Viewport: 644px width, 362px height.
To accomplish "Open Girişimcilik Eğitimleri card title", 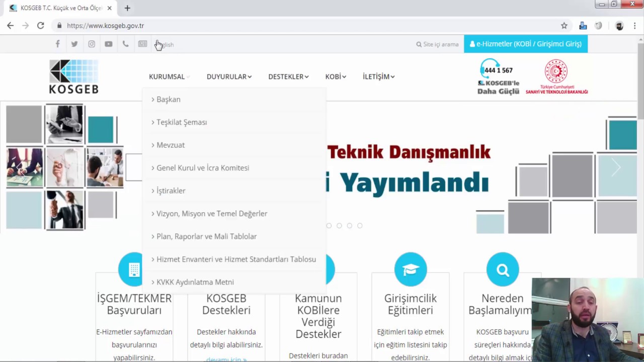I will (411, 304).
